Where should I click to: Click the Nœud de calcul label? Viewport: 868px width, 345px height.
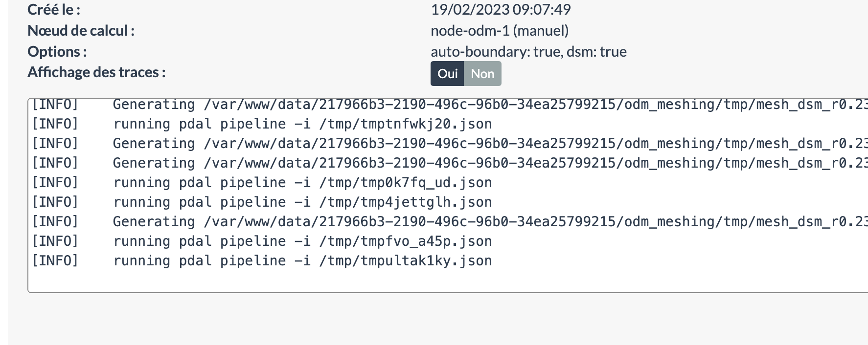(x=81, y=30)
